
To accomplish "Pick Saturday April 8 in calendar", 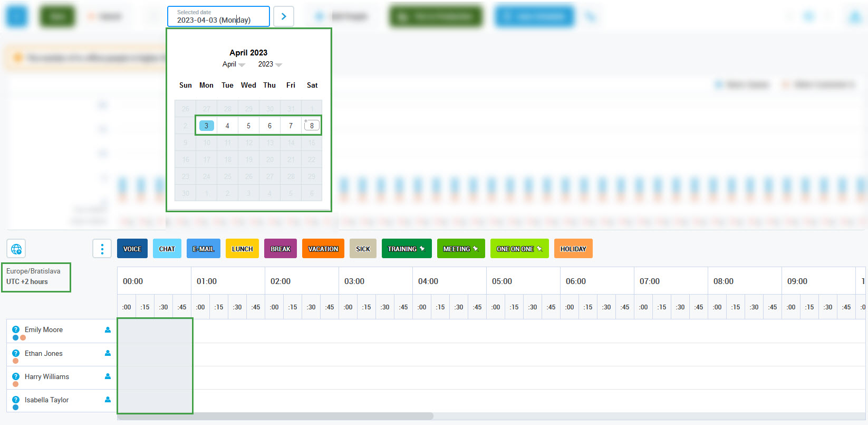I will coord(312,126).
